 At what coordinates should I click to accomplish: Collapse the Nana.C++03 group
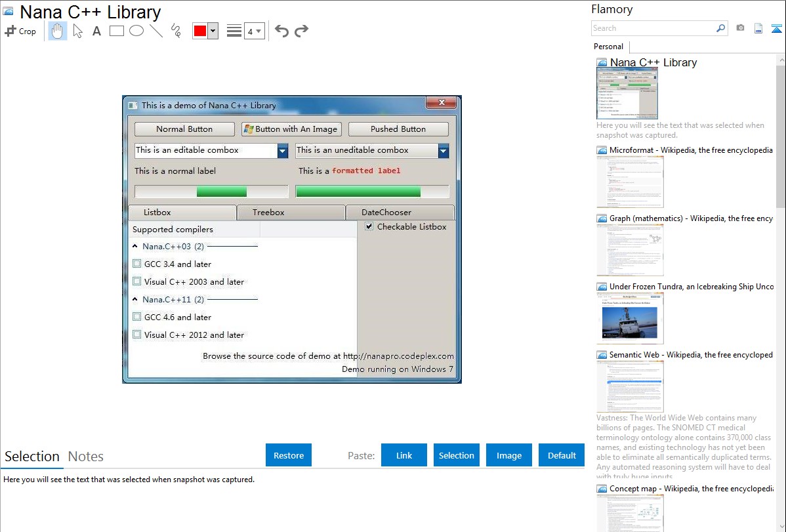coord(135,246)
